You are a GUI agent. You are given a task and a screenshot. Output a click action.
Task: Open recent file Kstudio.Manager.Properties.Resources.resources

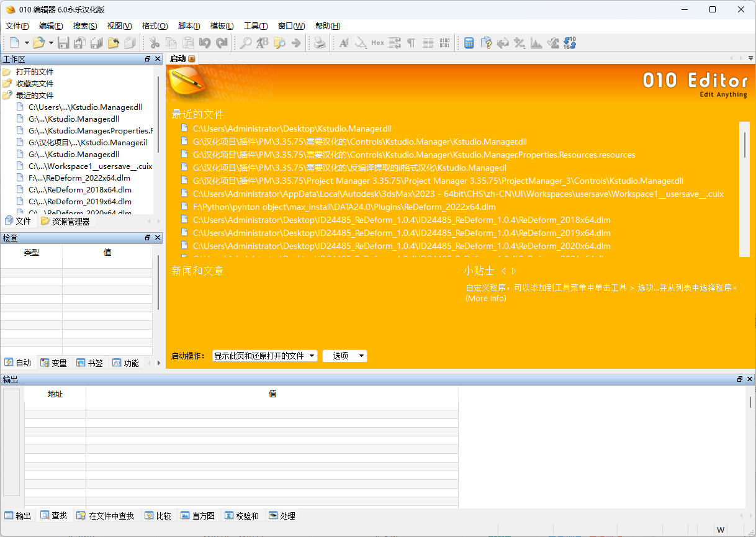(x=414, y=155)
